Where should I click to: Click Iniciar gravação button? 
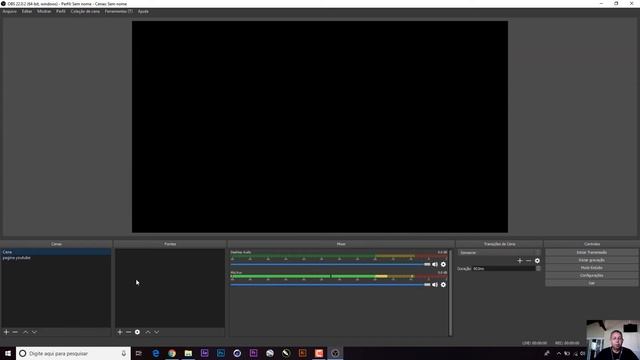(x=592, y=260)
